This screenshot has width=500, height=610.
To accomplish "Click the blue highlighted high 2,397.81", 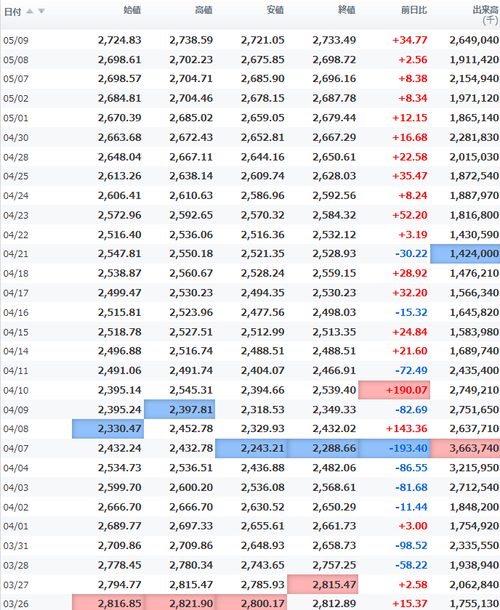I will click(x=179, y=409).
